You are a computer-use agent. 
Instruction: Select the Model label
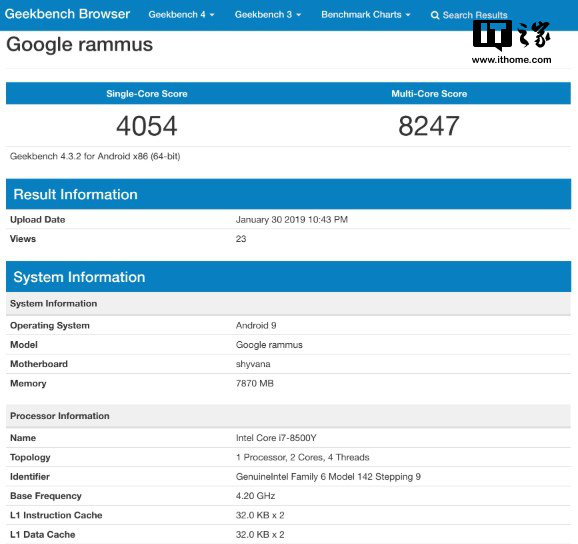click(24, 345)
